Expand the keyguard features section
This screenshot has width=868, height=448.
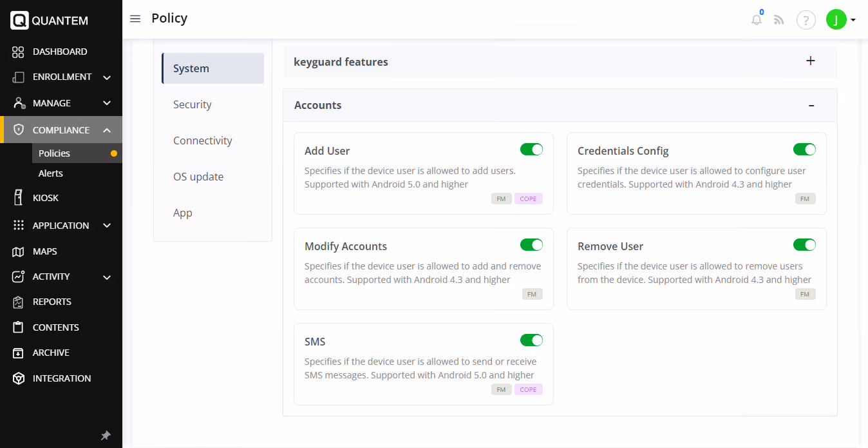pyautogui.click(x=811, y=61)
